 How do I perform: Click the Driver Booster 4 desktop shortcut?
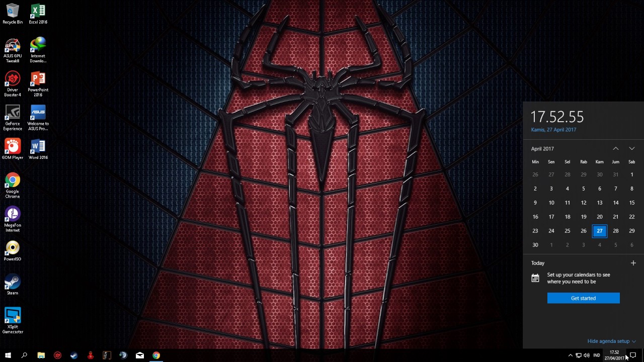(x=13, y=84)
